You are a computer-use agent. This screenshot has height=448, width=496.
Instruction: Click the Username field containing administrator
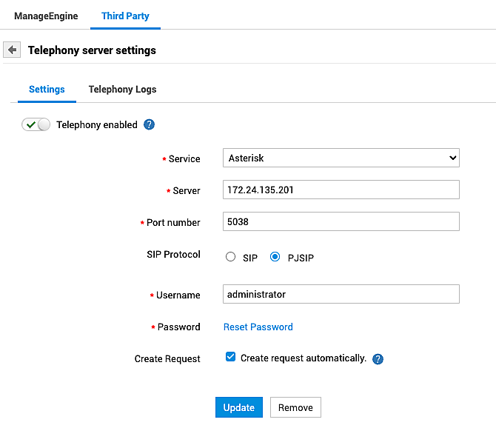point(341,294)
